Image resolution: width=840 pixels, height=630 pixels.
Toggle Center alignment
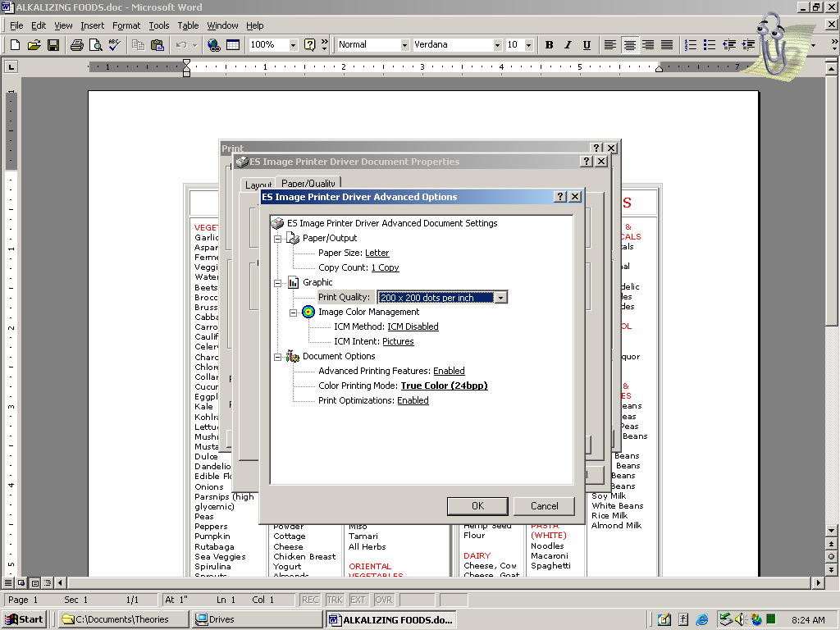pos(629,45)
